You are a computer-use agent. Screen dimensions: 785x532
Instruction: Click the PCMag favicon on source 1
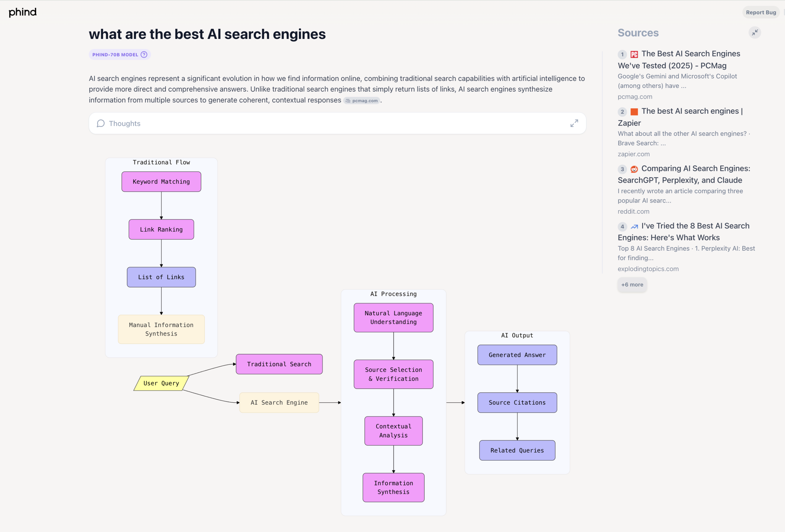click(634, 54)
